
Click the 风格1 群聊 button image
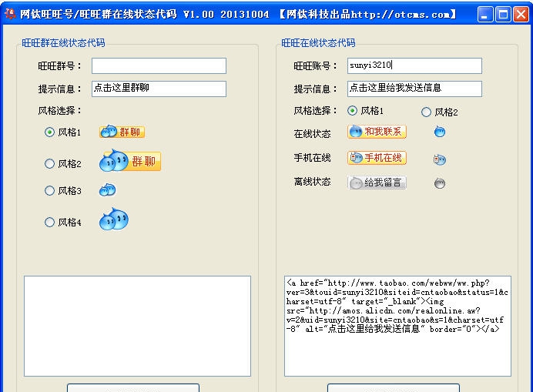(x=122, y=132)
